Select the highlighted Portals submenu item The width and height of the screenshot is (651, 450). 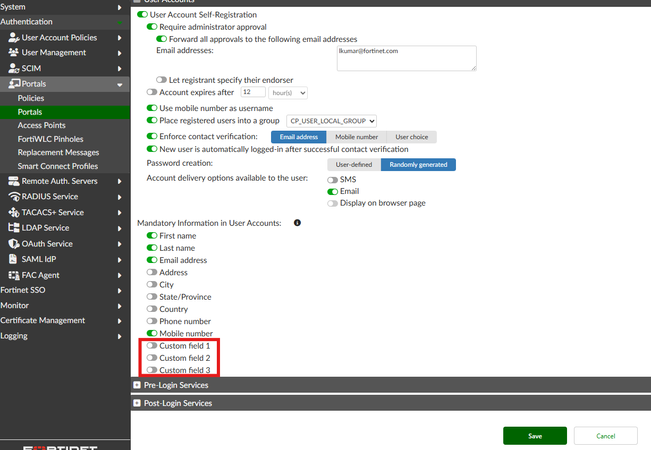pos(65,112)
